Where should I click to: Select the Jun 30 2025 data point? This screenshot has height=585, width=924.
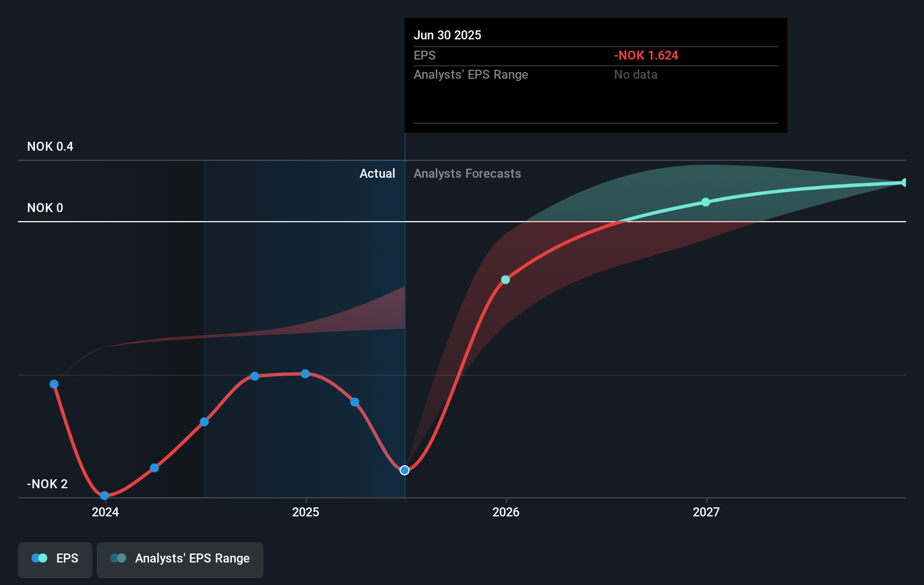pyautogui.click(x=405, y=470)
